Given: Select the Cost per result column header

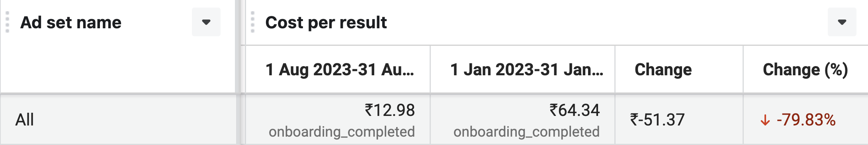Looking at the screenshot, I should click(326, 22).
